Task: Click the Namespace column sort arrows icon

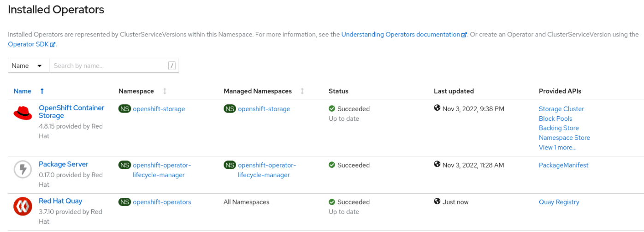Action: 165,91
